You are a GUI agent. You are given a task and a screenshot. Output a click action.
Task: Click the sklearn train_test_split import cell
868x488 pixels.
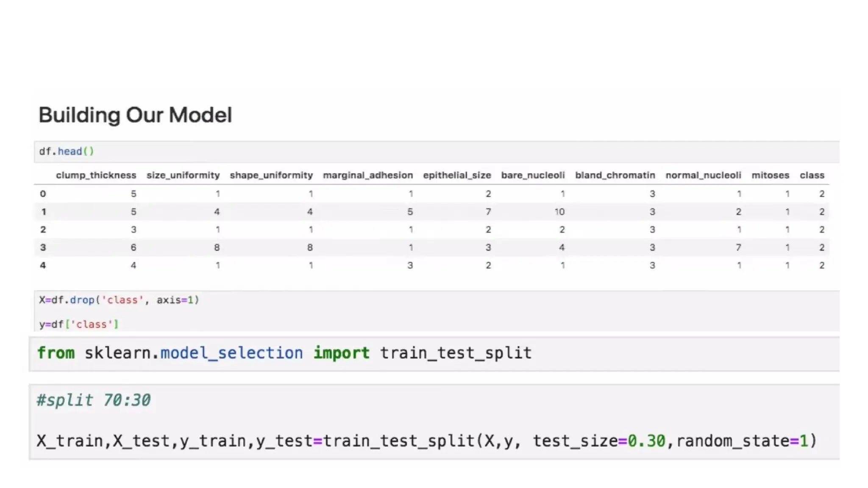pos(284,353)
